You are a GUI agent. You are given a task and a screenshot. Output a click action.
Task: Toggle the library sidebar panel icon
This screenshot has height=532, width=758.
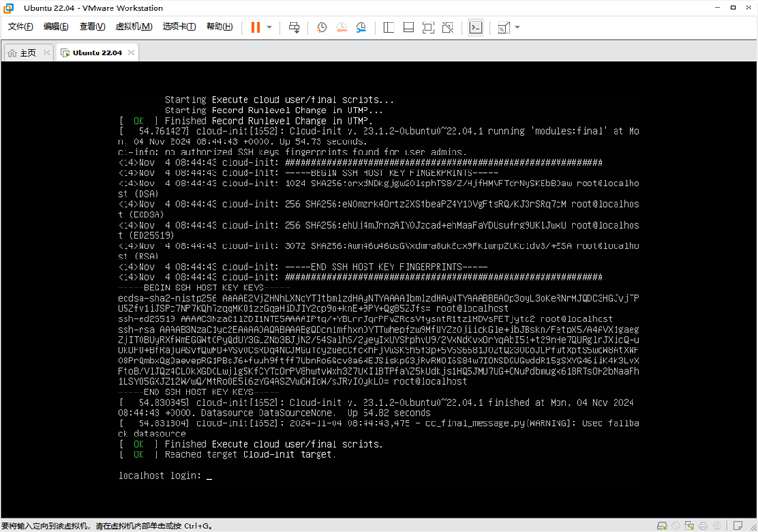pos(389,27)
